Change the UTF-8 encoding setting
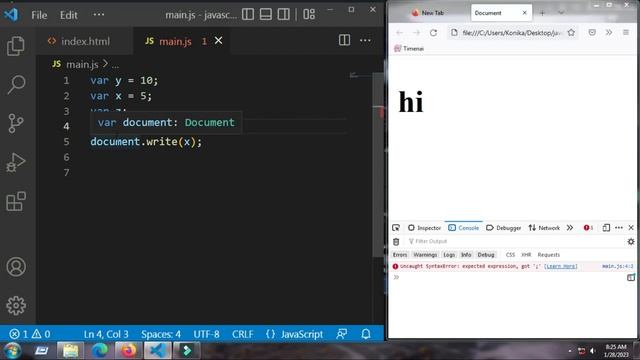This screenshot has width=640, height=360. 207,334
